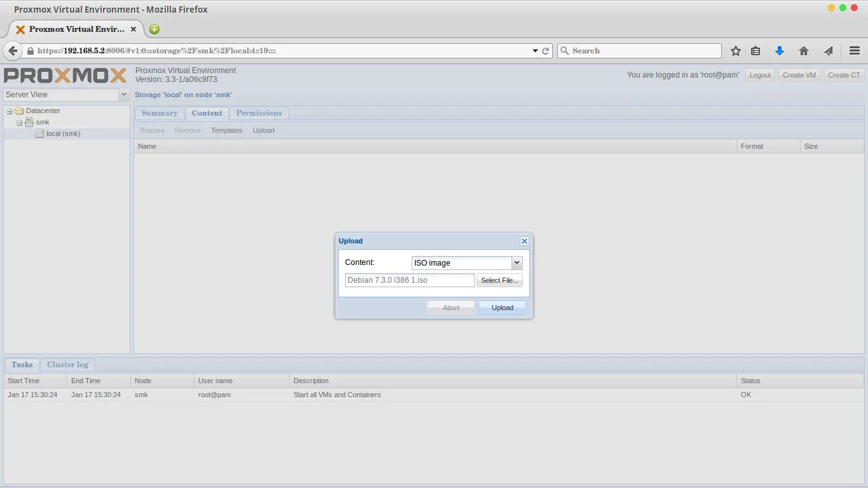This screenshot has height=488, width=868.
Task: Click the Templates toolbar button
Action: coord(227,130)
